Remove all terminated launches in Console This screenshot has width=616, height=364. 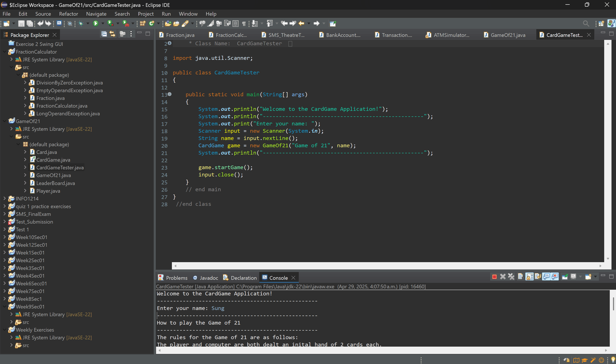[x=511, y=277]
